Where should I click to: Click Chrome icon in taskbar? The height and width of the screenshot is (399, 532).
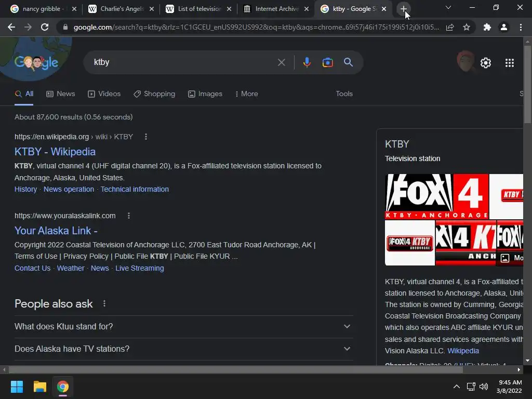[x=63, y=387]
